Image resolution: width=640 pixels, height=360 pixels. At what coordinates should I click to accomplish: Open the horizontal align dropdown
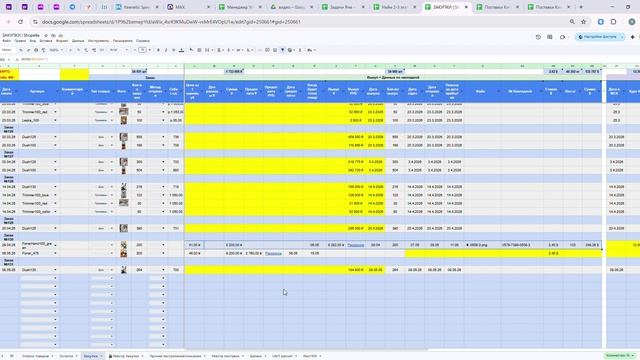(x=220, y=50)
